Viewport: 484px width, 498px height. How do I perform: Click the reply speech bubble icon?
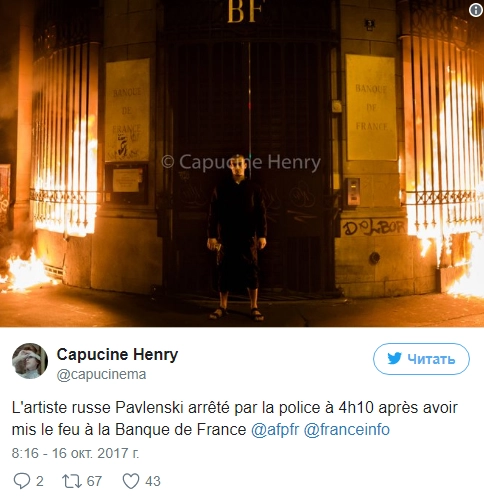22,481
